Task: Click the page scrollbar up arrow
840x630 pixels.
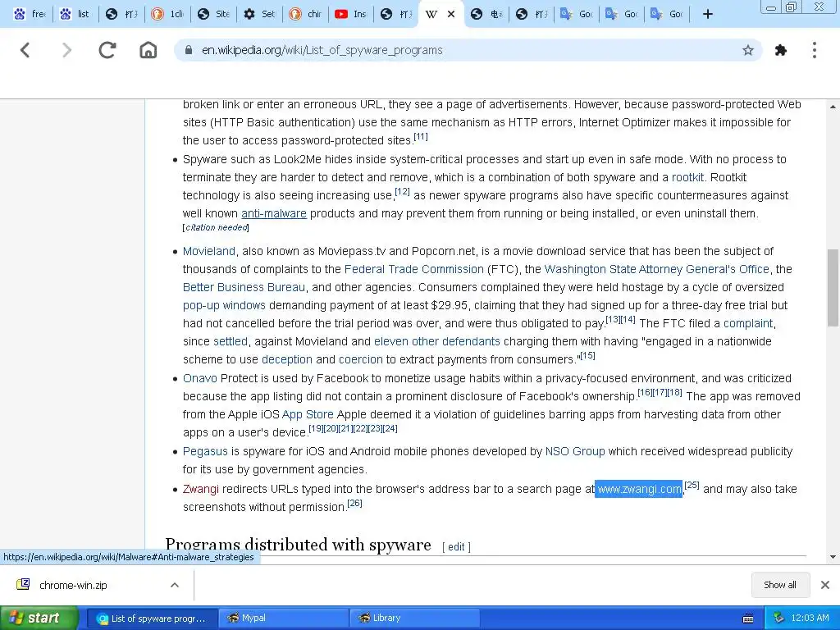Action: click(x=833, y=106)
